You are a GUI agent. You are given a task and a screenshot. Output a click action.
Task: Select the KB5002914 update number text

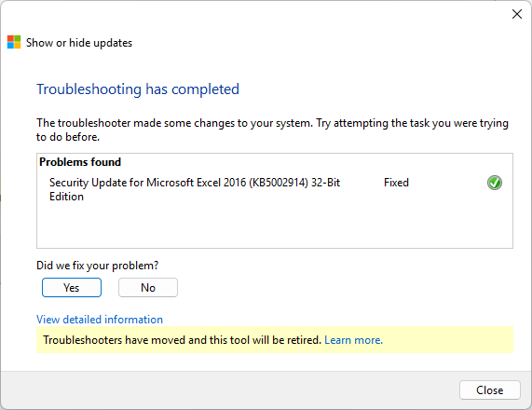tap(279, 183)
